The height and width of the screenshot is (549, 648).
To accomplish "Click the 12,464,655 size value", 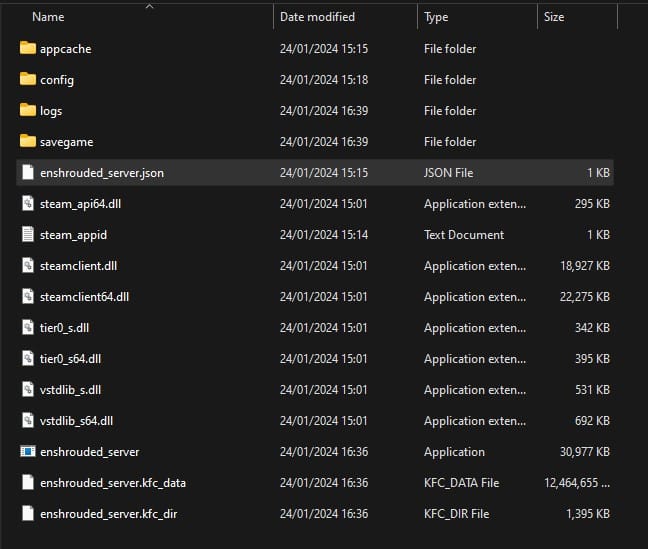I will pos(577,483).
